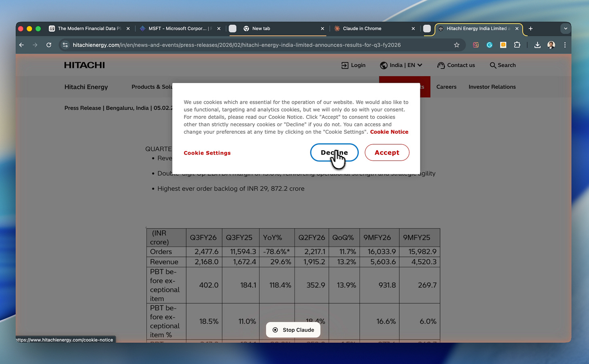589x364 pixels.
Task: Open Cookie Settings in dialog
Action: (x=207, y=153)
